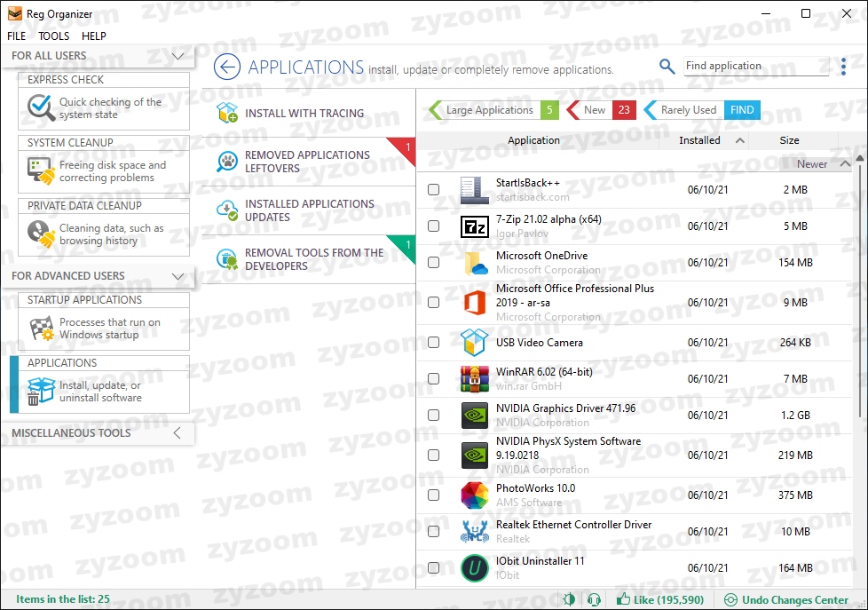Select the Realtek Ethernet Controller Driver row
The image size is (868, 610).
(x=635, y=532)
